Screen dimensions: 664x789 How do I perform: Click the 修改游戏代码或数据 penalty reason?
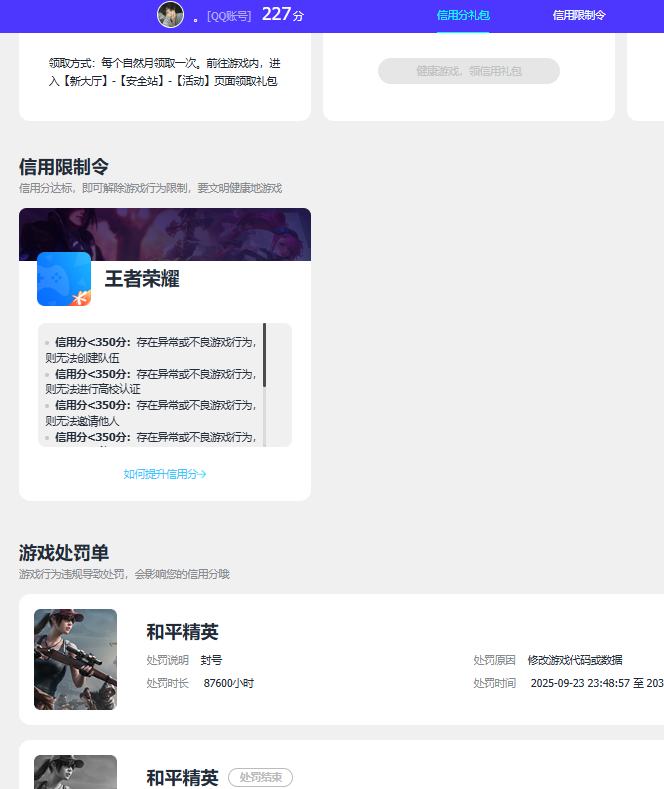point(575,660)
